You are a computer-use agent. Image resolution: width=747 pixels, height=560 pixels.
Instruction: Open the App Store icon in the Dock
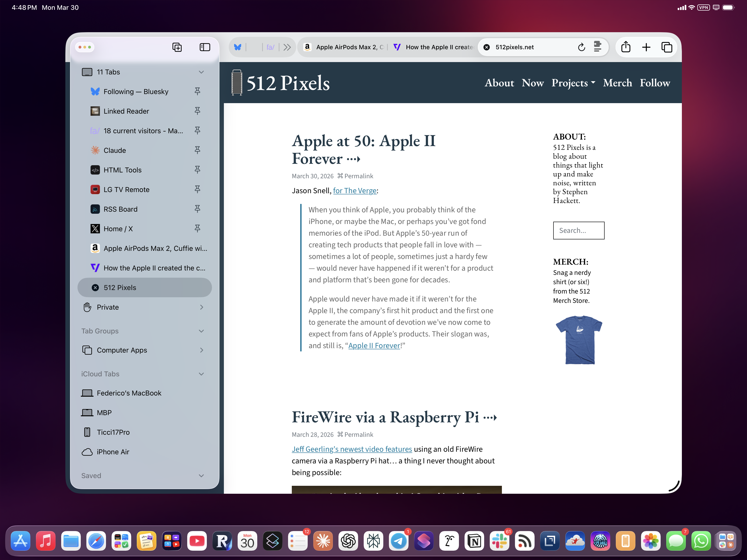click(20, 541)
